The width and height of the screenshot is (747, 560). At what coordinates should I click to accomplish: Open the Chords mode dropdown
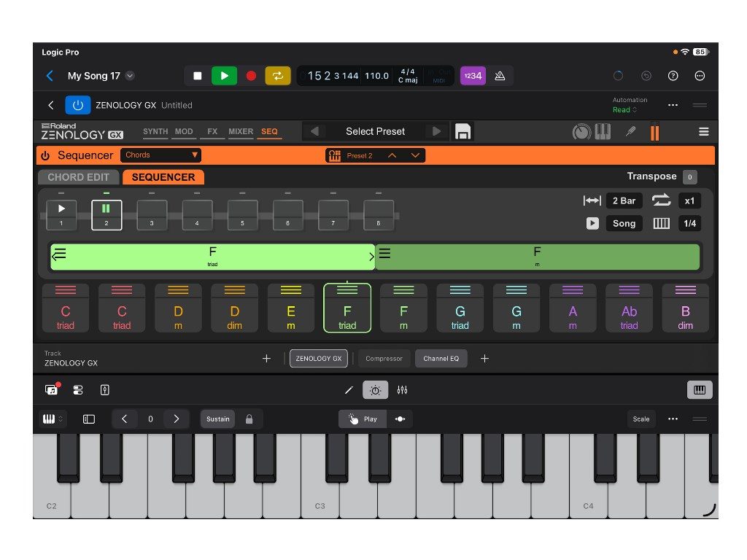[160, 155]
